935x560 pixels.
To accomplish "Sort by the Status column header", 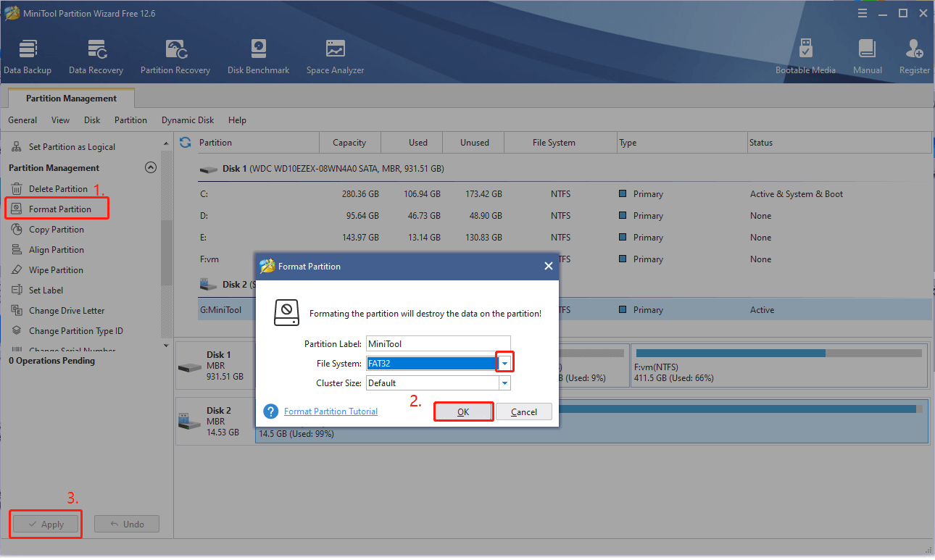I will 839,143.
